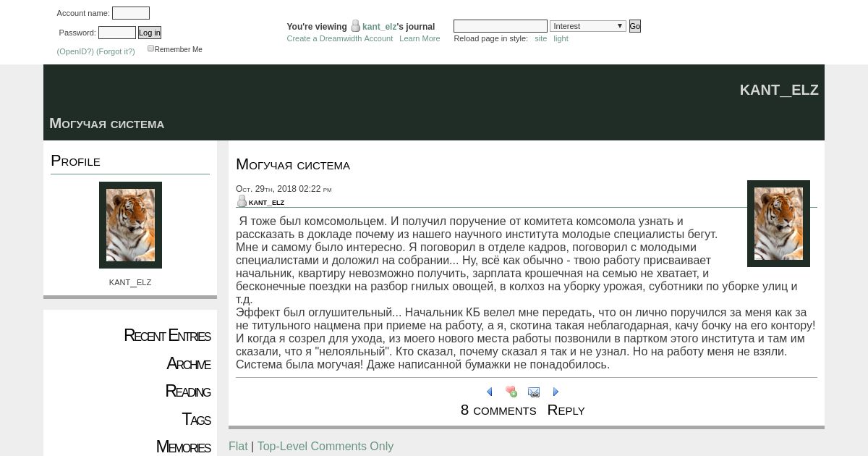Click the Profile sidebar heading

click(75, 161)
